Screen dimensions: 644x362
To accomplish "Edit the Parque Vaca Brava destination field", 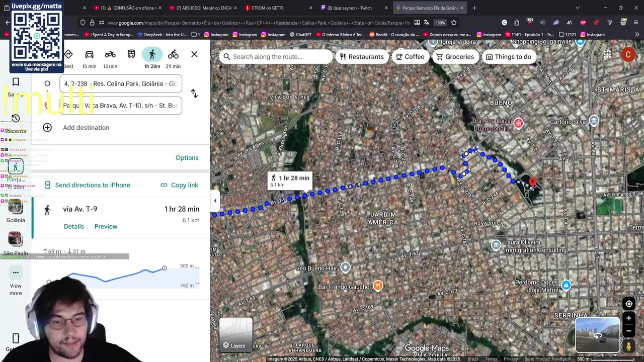I will (x=121, y=106).
